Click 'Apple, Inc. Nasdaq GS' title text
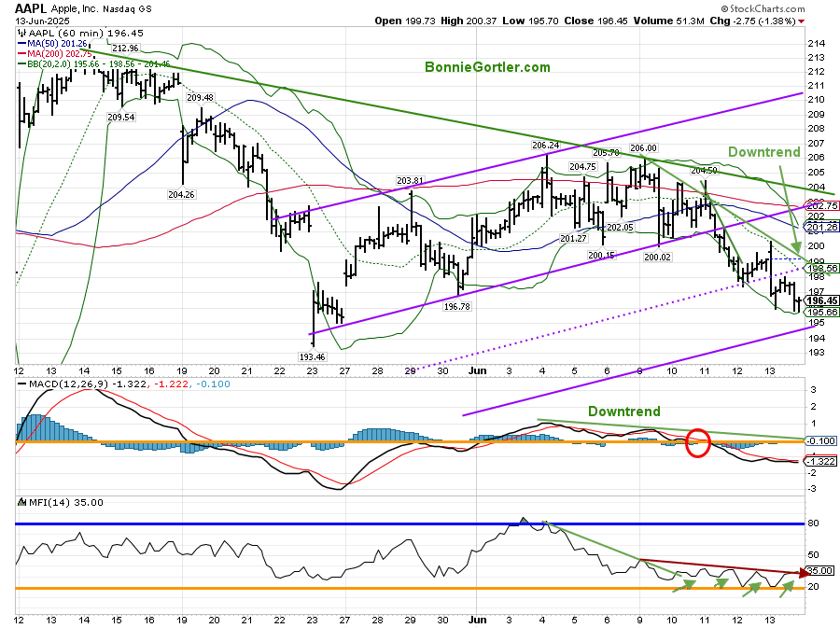Viewport: 840px width, 628px height. 102,9
